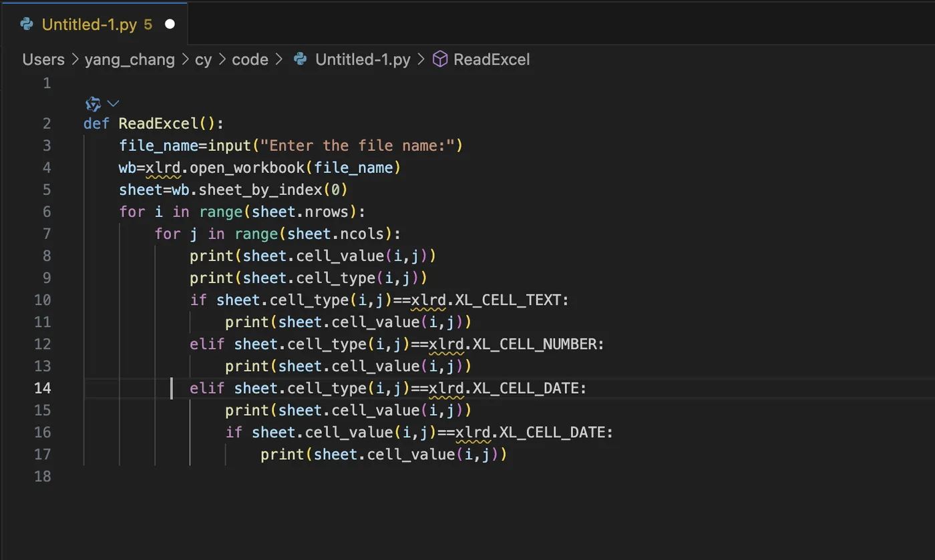The width and height of the screenshot is (935, 560).
Task: Open the yang_chang breadcrumb folder
Action: [130, 59]
